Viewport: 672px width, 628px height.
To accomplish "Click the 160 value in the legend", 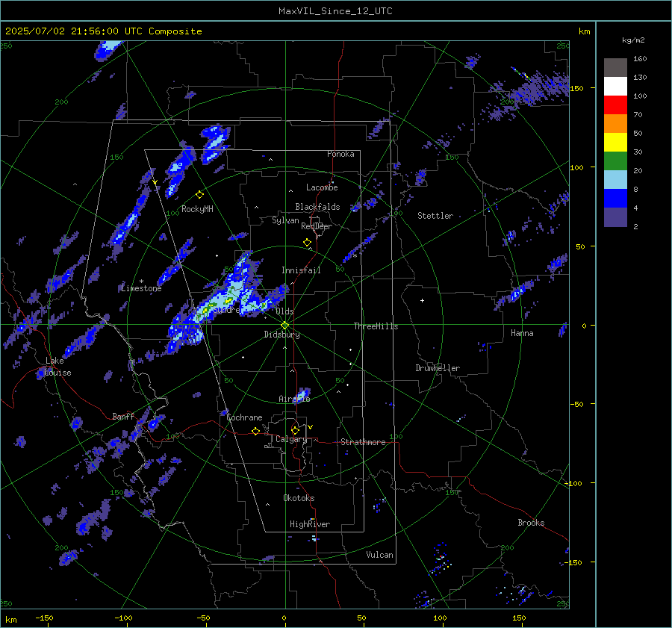I will tap(640, 59).
